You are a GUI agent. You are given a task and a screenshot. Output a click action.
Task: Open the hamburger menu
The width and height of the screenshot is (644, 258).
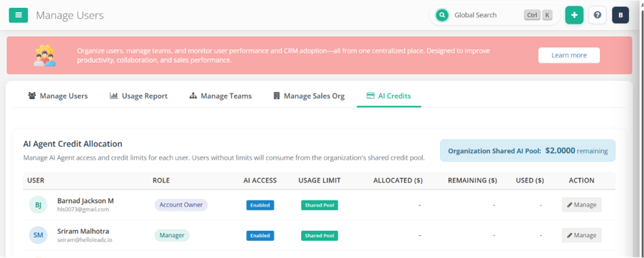point(19,15)
